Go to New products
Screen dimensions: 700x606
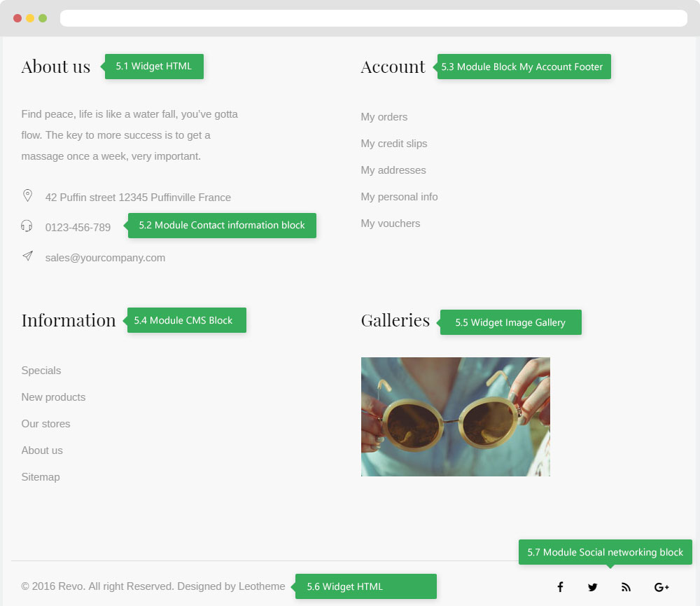[53, 397]
